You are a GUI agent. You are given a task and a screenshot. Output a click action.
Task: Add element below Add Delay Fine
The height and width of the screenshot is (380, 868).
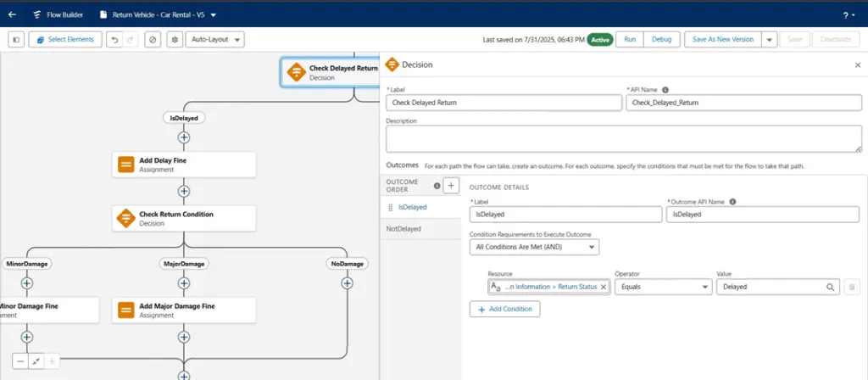tap(184, 191)
